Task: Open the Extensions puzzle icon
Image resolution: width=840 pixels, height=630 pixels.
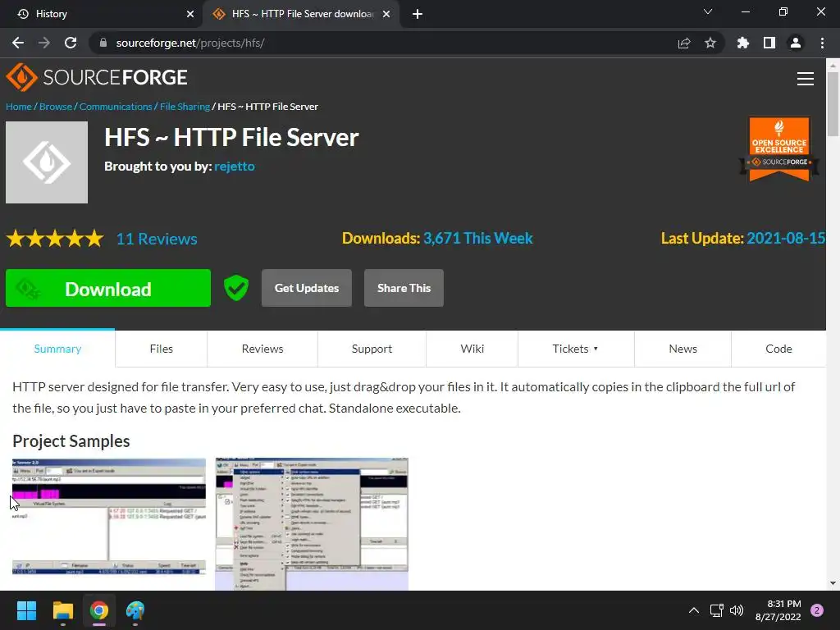Action: [x=743, y=43]
